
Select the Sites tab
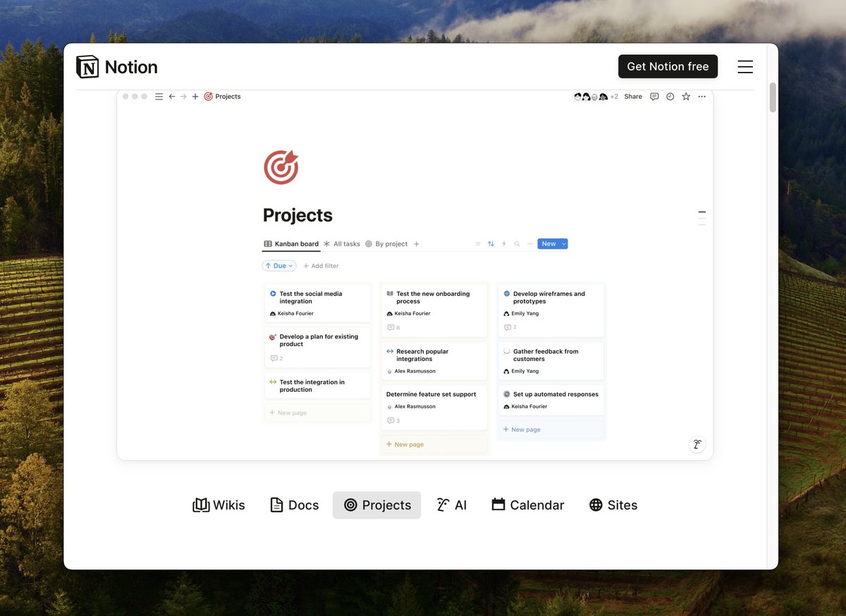click(x=613, y=505)
